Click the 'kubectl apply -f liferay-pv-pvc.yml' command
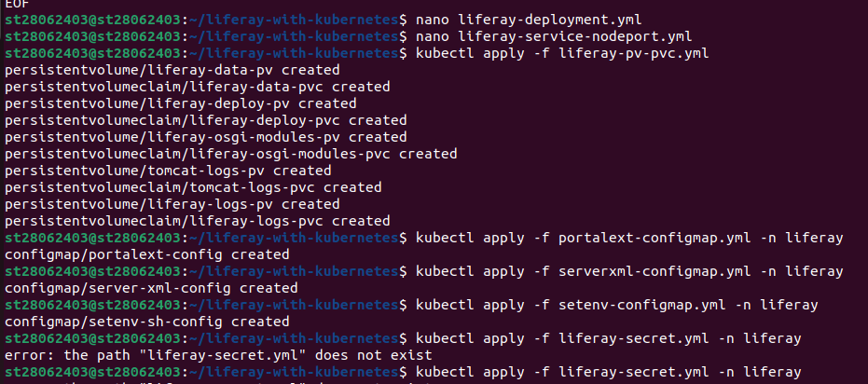Viewport: 868px width, 384px height. pos(562,54)
